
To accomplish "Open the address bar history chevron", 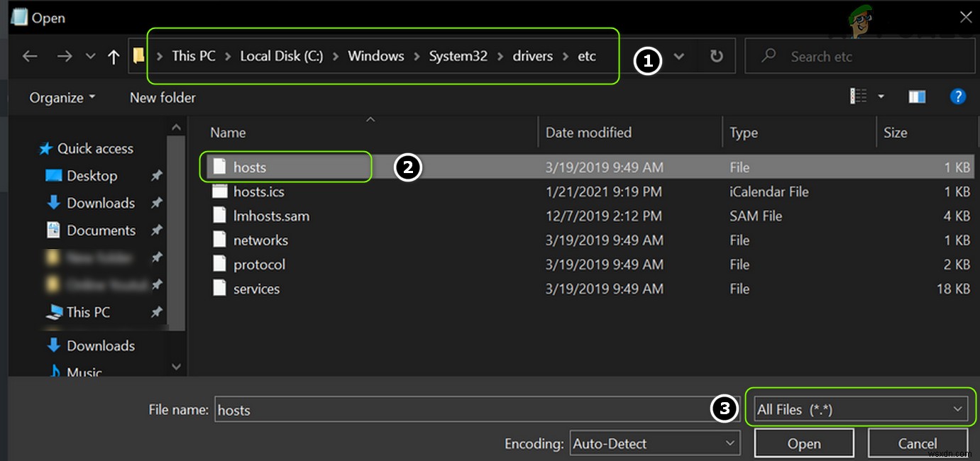I will [x=678, y=56].
